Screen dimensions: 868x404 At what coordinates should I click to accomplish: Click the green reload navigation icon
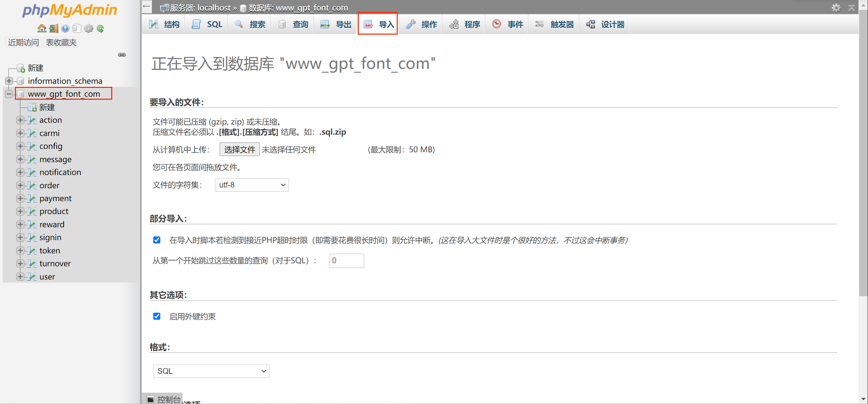click(100, 28)
